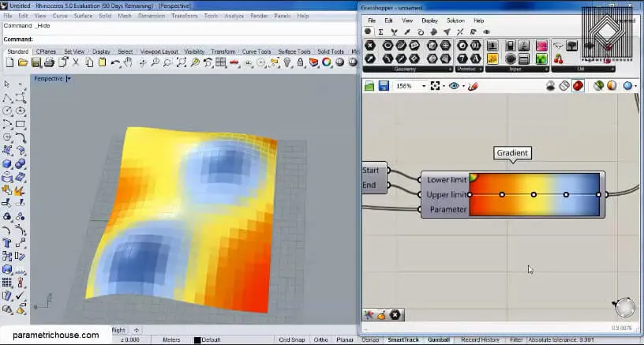The image size is (644, 345).
Task: Switch to the Curve Tools tab
Action: pos(256,52)
